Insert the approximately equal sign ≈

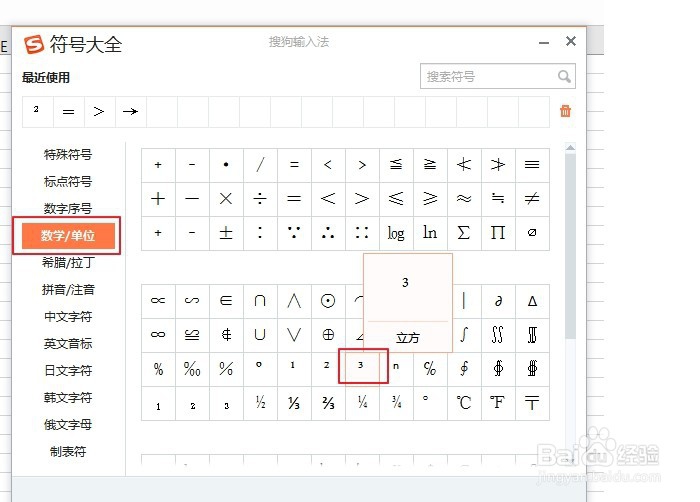(464, 199)
